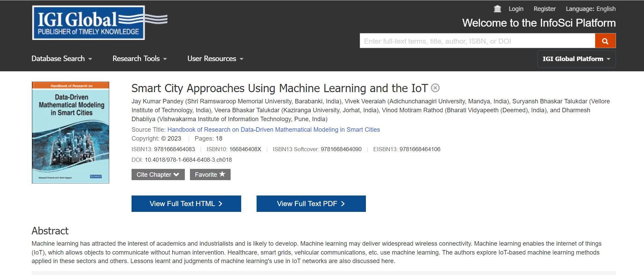Screen dimensions: 644x275
Task: Click the institution building icon
Action: [497, 9]
